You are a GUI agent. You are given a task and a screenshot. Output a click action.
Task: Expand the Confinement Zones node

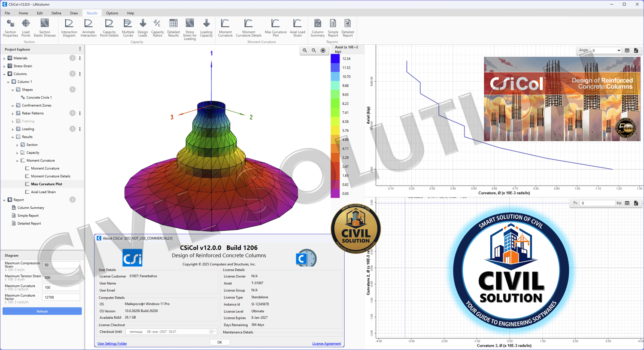coord(13,106)
